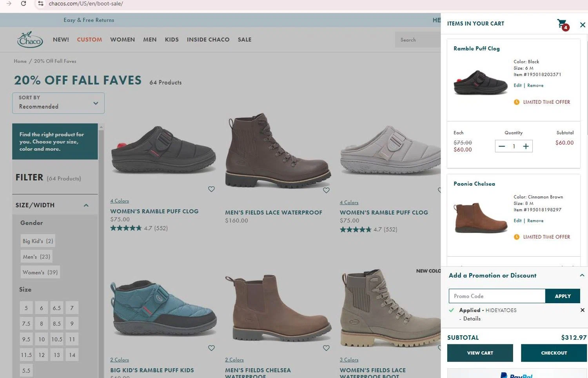Click the PayPal button
Viewport: 588px width, 378px height.
pos(517,374)
